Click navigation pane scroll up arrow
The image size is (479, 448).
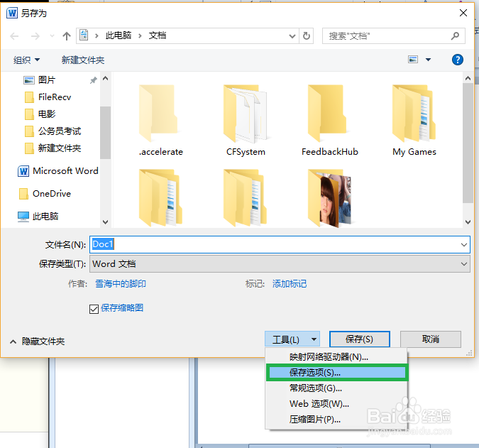click(106, 79)
